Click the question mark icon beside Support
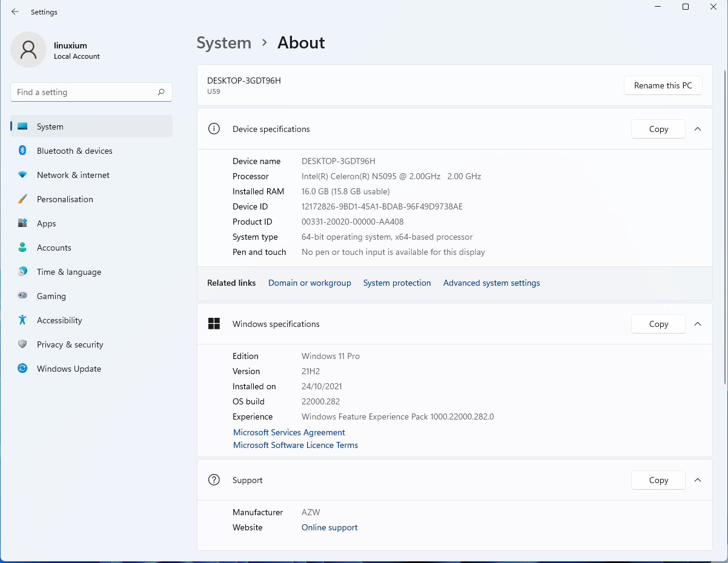728x563 pixels. (214, 480)
